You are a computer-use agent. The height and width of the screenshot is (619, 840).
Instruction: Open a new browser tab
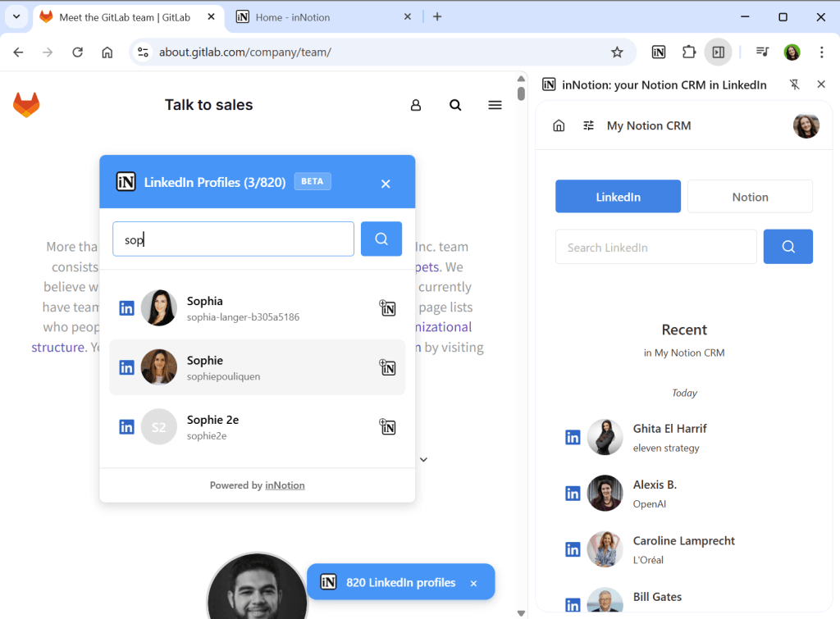(437, 16)
